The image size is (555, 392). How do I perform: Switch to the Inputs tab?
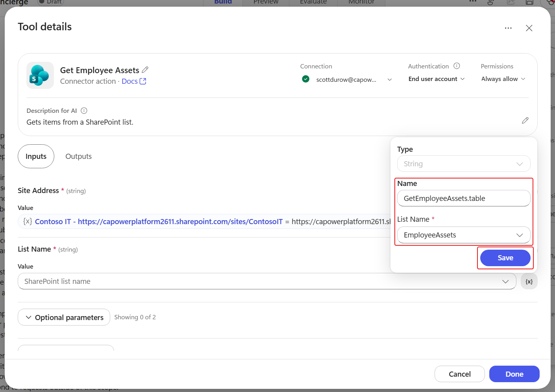click(36, 156)
